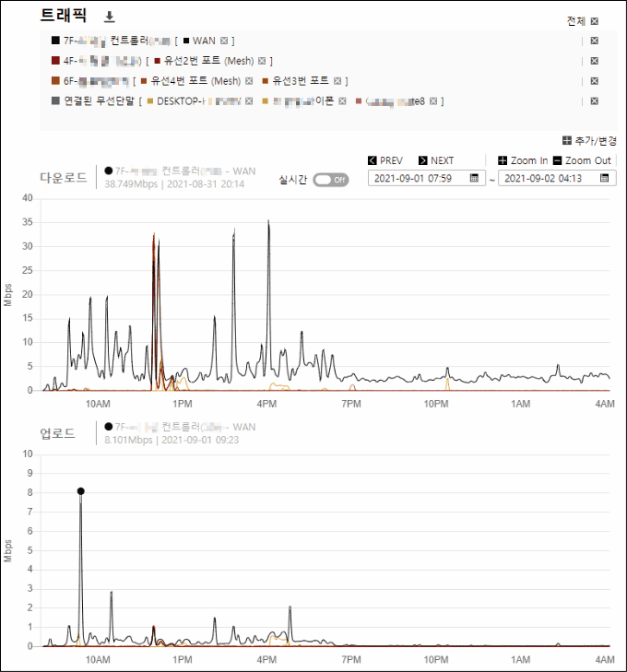Delete the 연결된 무선단말 row
The height and width of the screenshot is (672, 627).
click(595, 101)
